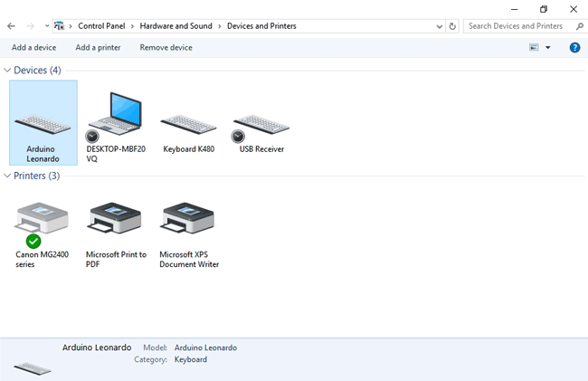Click Add a device in toolbar
This screenshot has width=588, height=381.
pyautogui.click(x=33, y=47)
